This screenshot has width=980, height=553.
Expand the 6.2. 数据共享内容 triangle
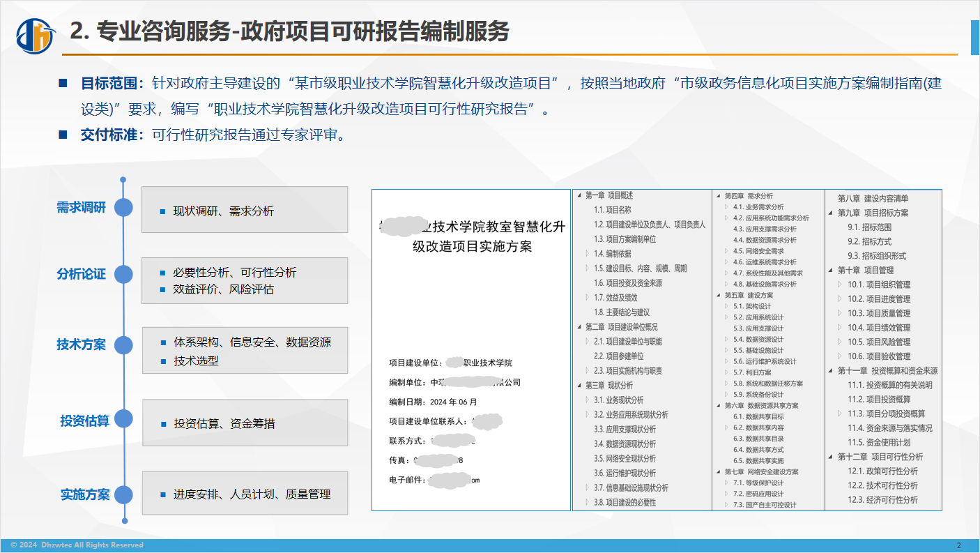coord(727,428)
